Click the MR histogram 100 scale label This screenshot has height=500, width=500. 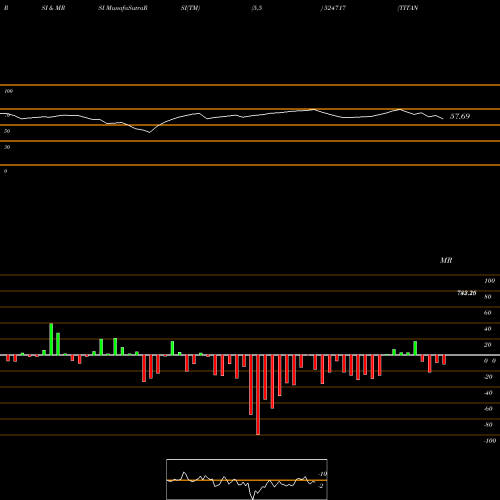tap(489, 281)
